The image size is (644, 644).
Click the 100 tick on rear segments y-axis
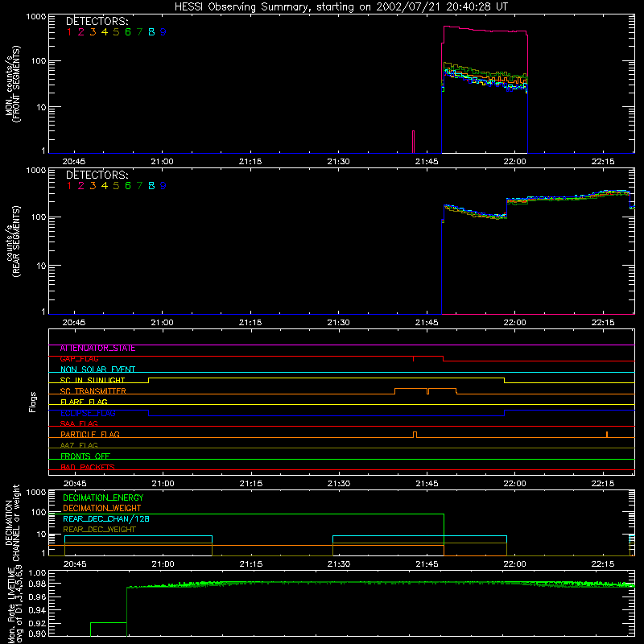tap(39, 217)
